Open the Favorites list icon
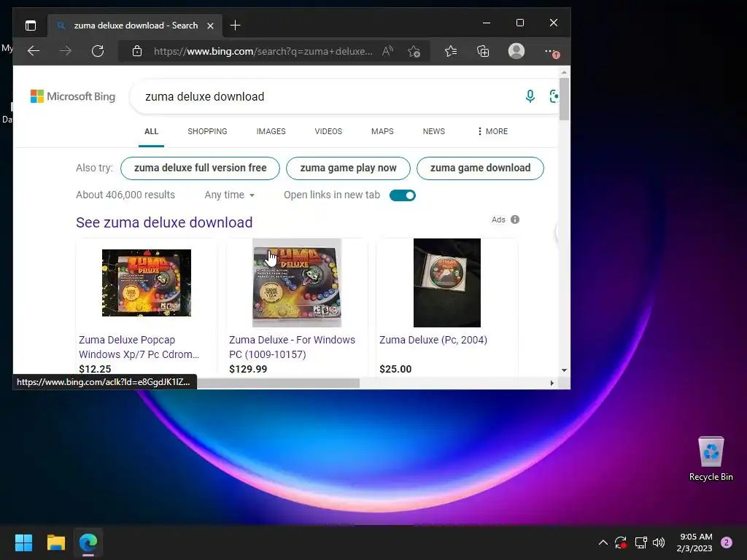The width and height of the screenshot is (747, 560). [451, 51]
